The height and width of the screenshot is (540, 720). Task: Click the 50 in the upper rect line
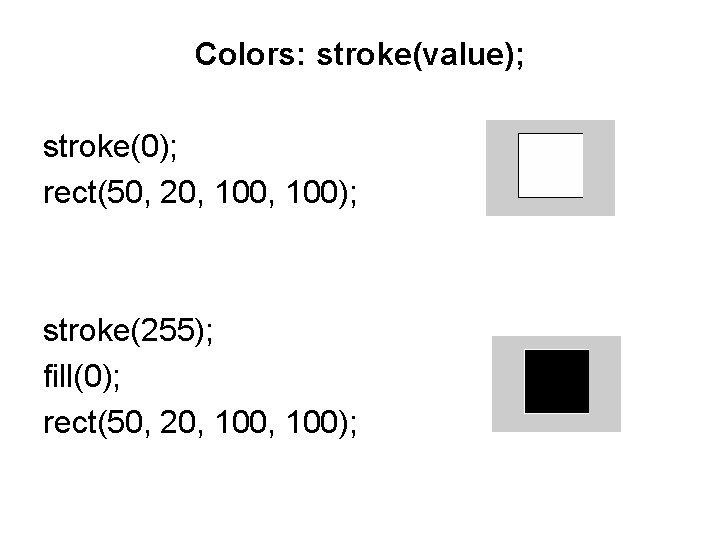click(124, 192)
